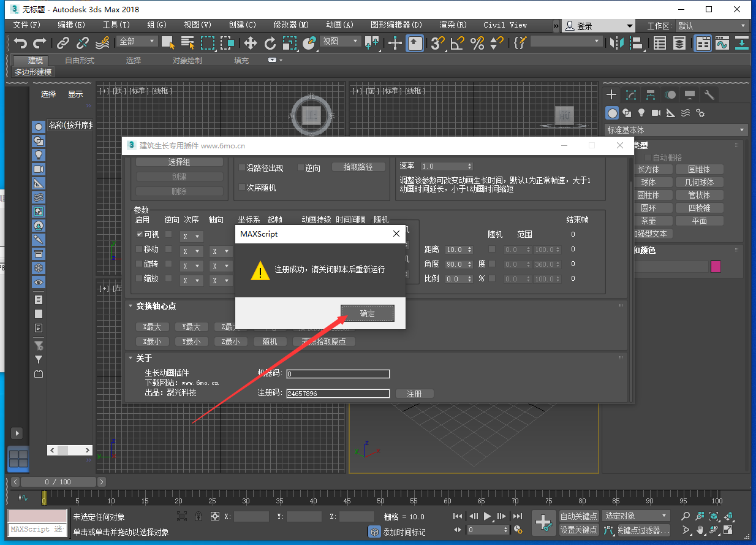Screen dimensions: 756x545
Task: Switch to the Modify command panel tab
Action: [631, 94]
